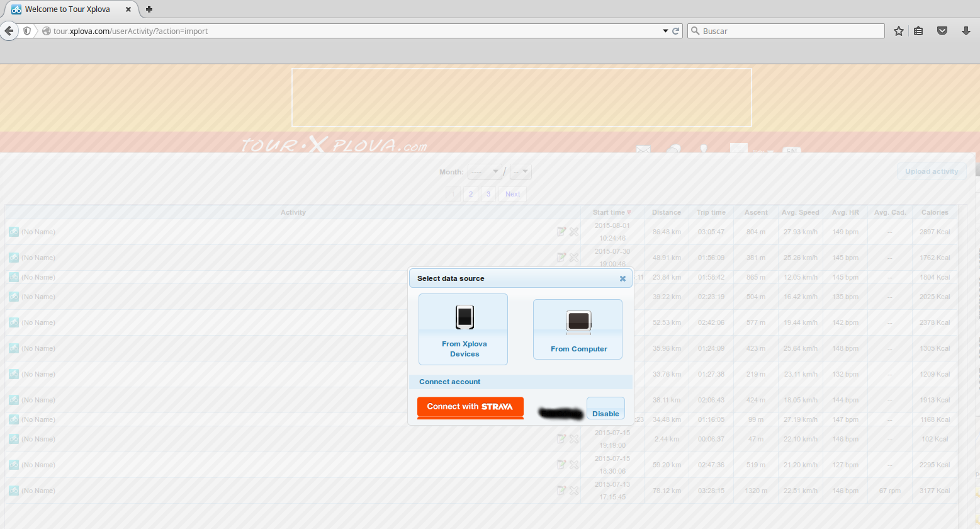This screenshot has width=980, height=529.
Task: Select the Welcome to Tour Xplova tab
Action: [x=68, y=9]
